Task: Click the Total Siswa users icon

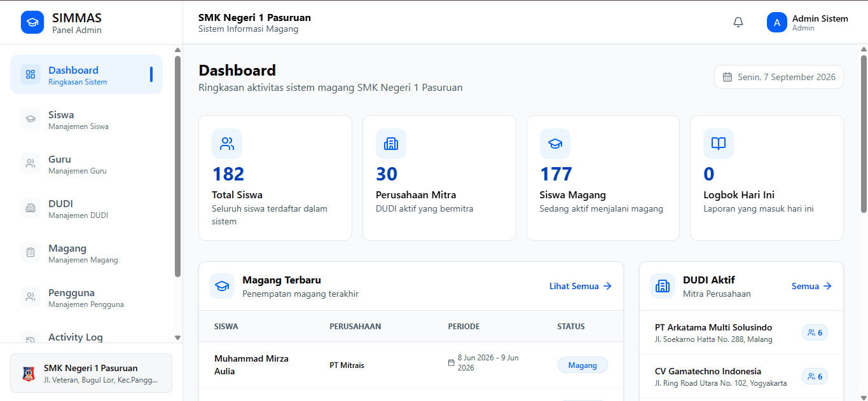Action: pos(227,144)
